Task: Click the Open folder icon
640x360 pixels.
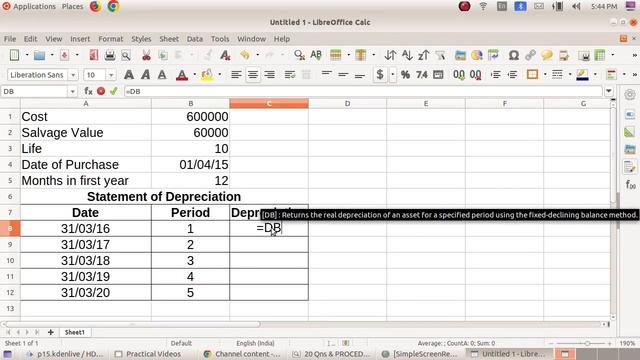Action: [x=39, y=55]
